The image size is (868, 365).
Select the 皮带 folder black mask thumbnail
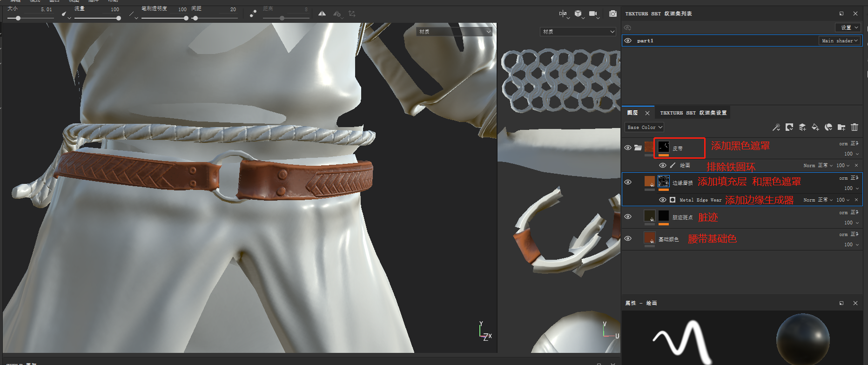[664, 147]
